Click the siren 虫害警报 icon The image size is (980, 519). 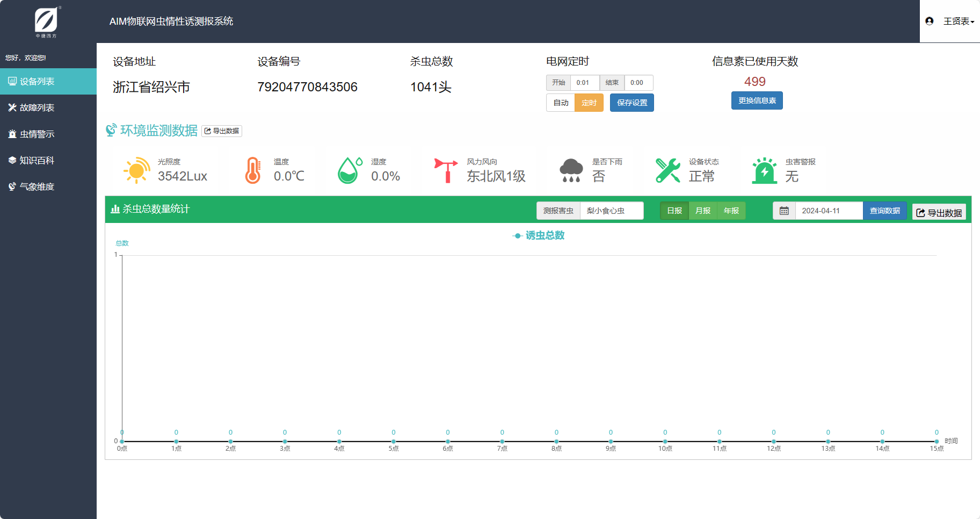point(765,170)
